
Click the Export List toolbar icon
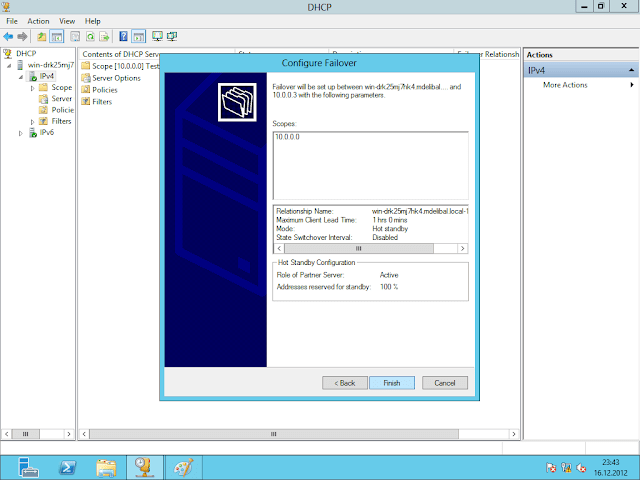103,36
